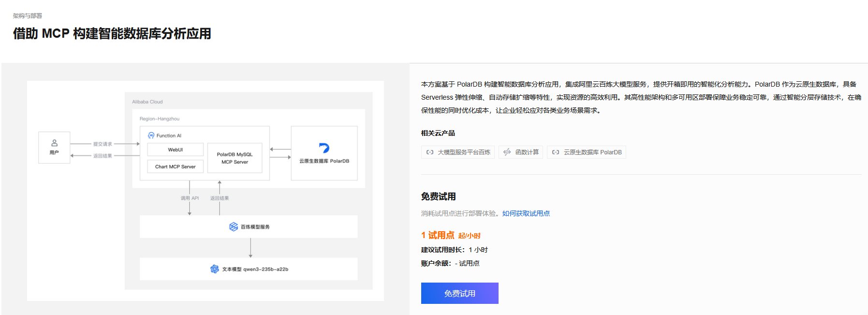Click the Function AI icon in diagram

[151, 135]
